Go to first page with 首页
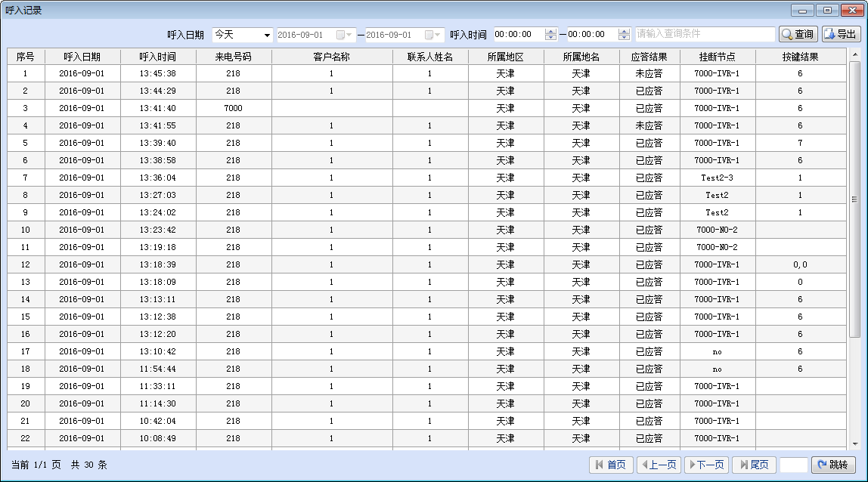The image size is (868, 482). tap(610, 465)
